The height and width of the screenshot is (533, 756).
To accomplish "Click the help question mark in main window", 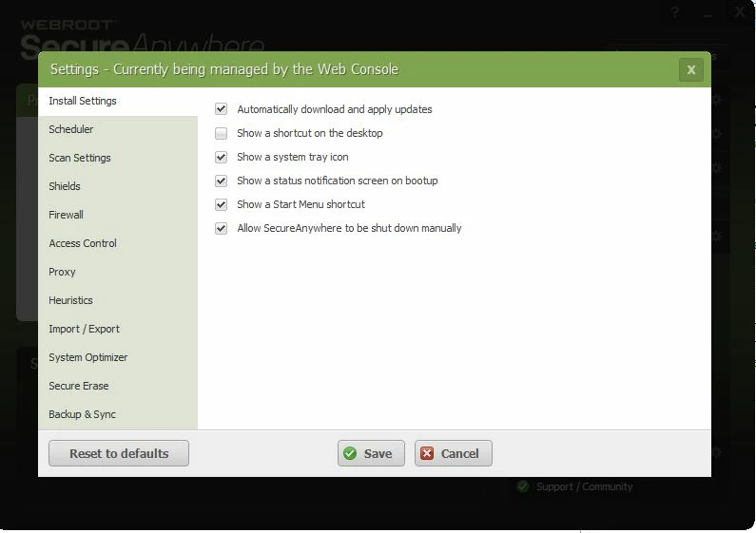I will point(675,12).
